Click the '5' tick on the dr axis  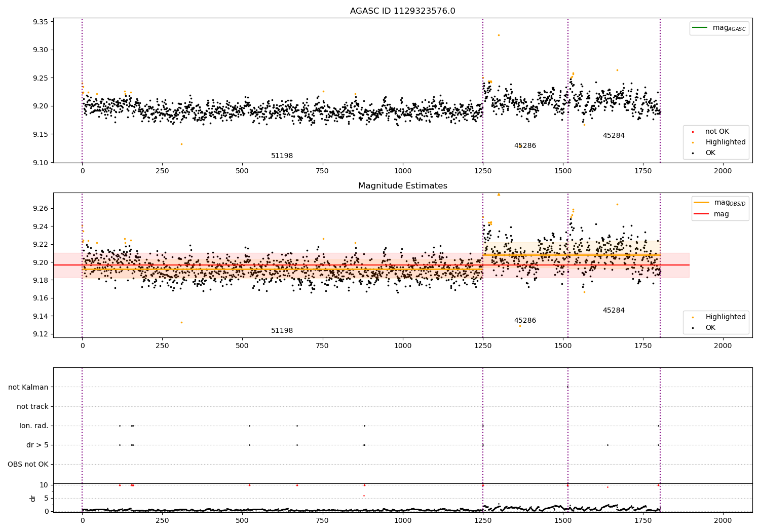point(46,499)
